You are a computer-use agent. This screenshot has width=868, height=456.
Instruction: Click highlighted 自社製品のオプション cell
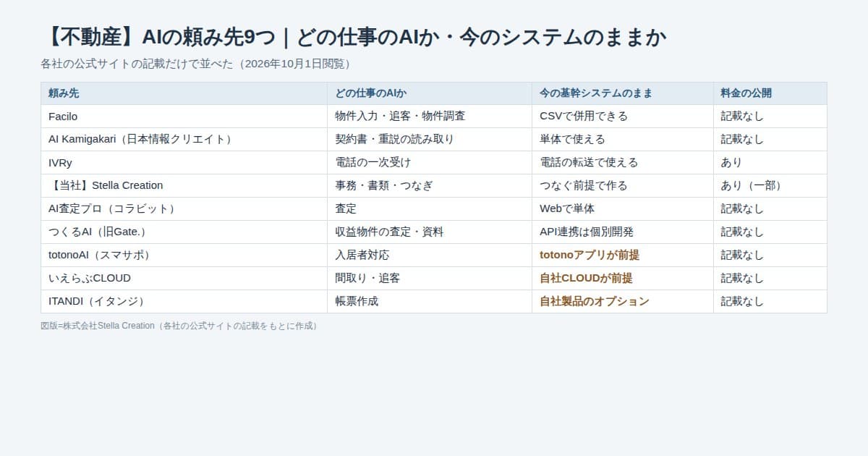(x=623, y=302)
